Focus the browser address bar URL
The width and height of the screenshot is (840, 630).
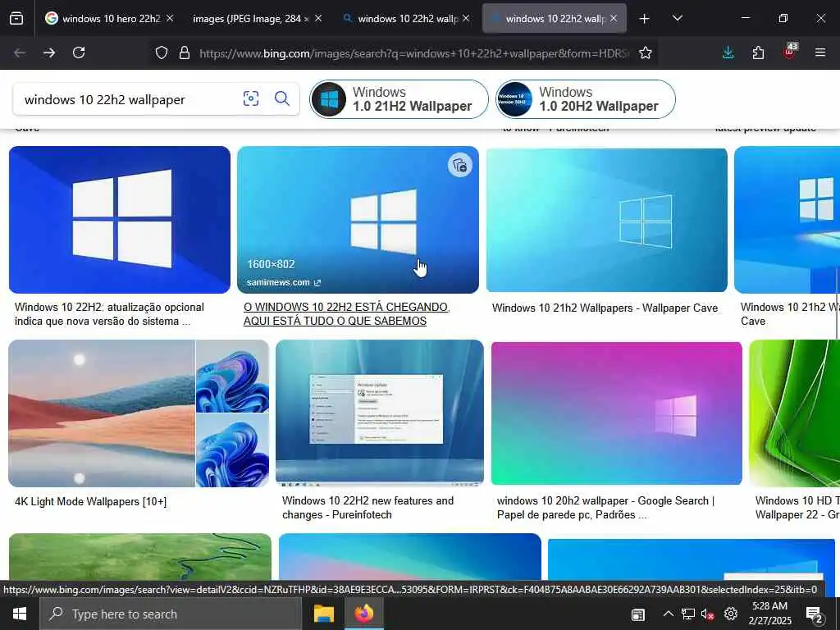tap(414, 53)
